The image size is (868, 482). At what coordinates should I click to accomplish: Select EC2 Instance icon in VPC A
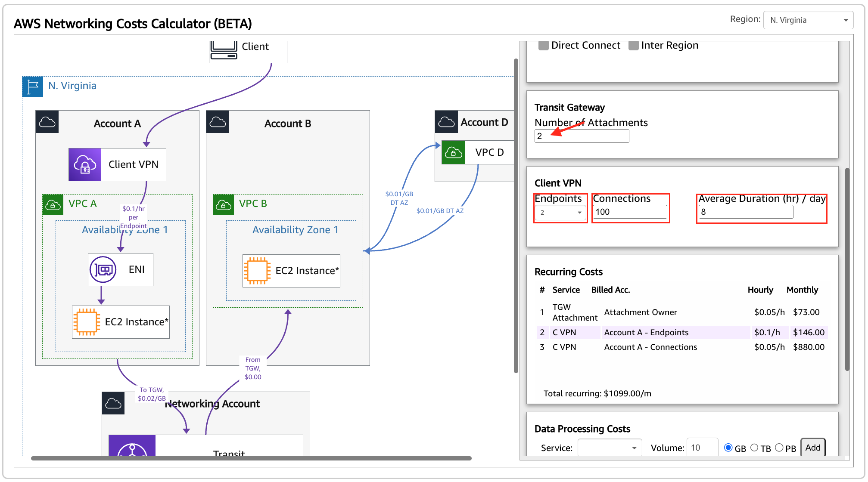coord(87,322)
